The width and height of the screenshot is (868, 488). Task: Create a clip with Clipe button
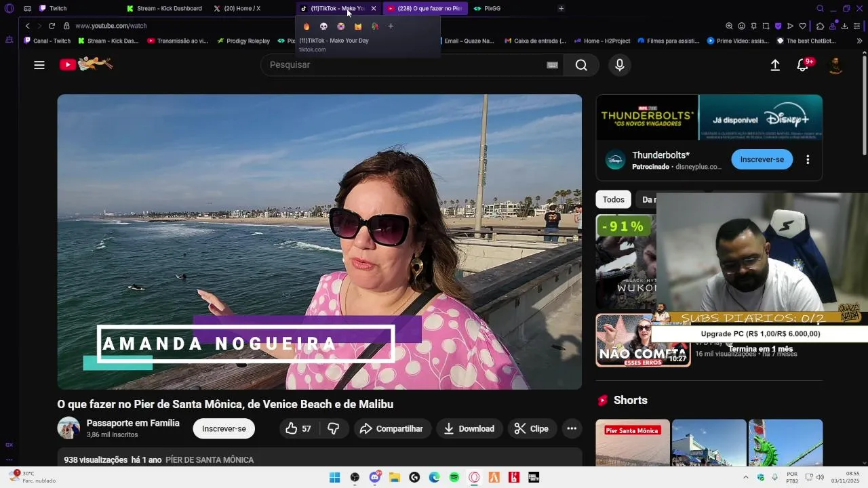click(x=532, y=428)
